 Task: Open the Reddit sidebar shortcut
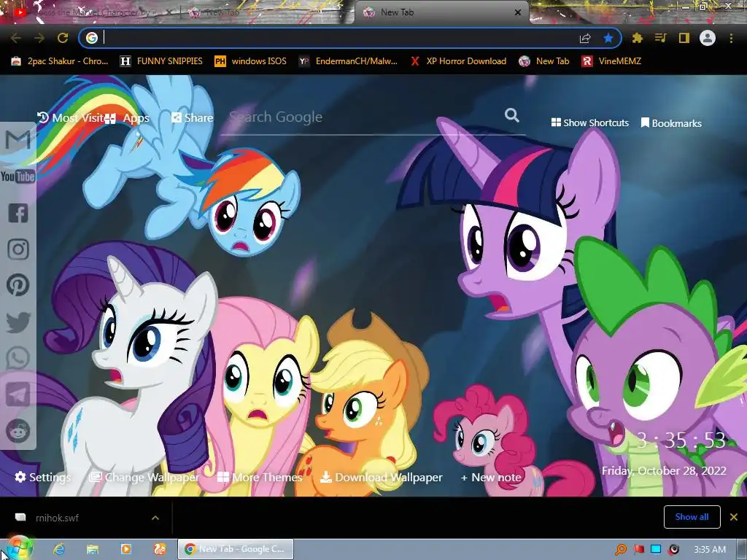tap(18, 432)
